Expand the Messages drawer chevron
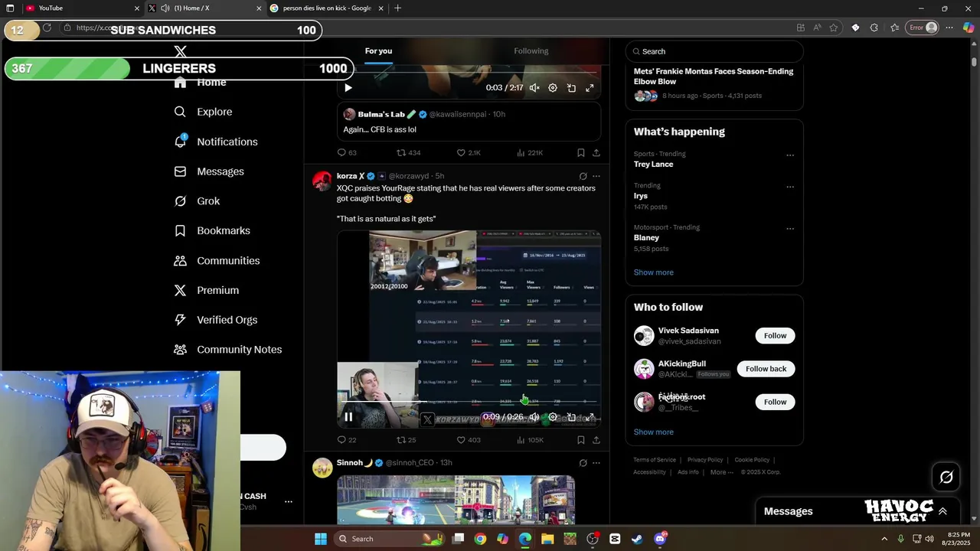The width and height of the screenshot is (980, 551). pos(942,511)
